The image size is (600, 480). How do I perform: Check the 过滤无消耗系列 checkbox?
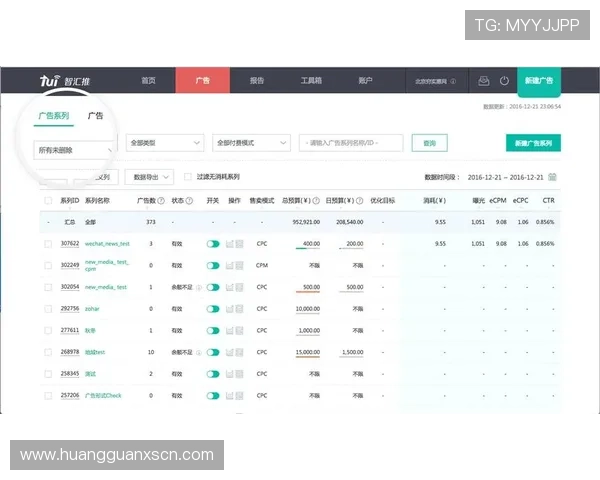click(188, 176)
